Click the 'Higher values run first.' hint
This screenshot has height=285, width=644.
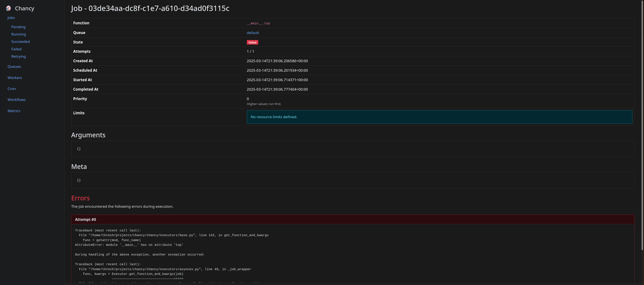tap(264, 104)
